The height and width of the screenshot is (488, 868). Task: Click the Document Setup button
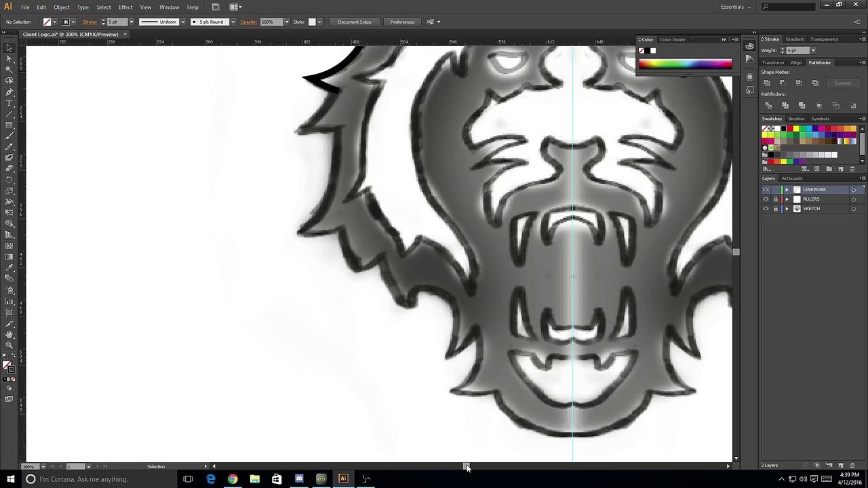point(355,22)
